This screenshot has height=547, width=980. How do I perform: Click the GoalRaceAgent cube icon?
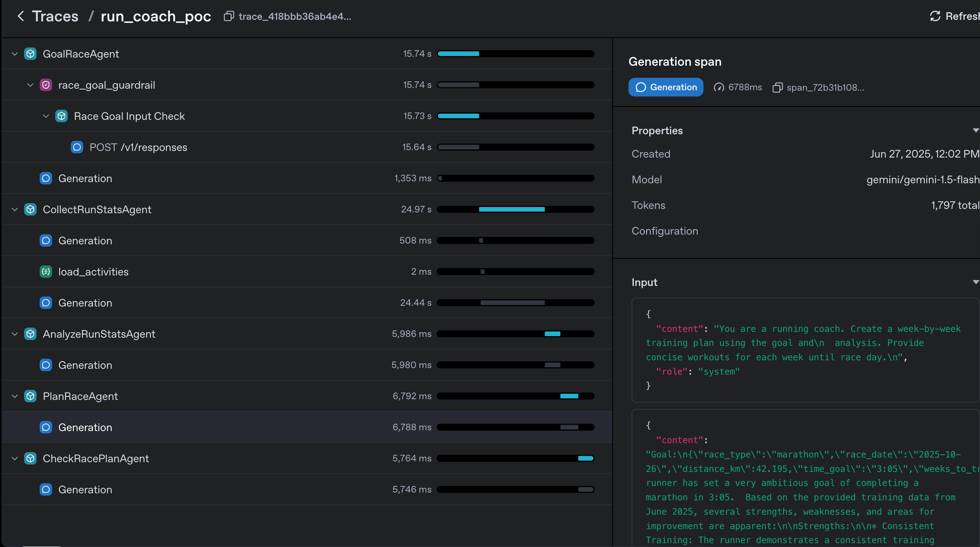[x=30, y=54]
